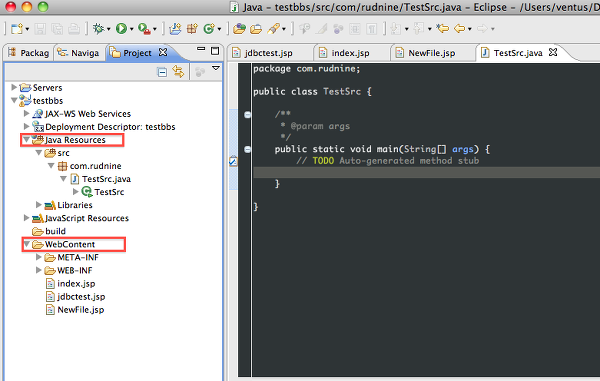
Task: Expand Deployment Descriptor: testbbs node
Action: coord(26,126)
